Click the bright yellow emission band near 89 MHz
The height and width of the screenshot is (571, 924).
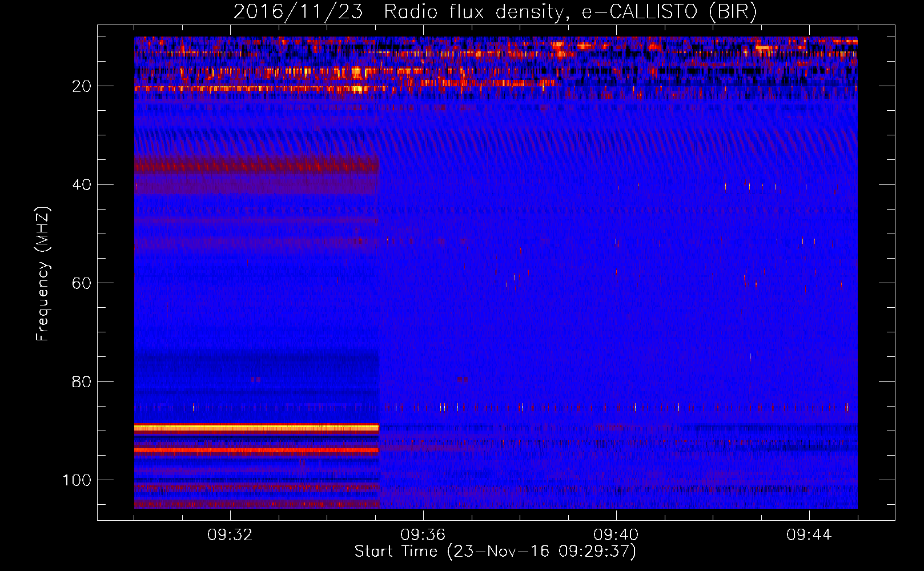point(256,428)
